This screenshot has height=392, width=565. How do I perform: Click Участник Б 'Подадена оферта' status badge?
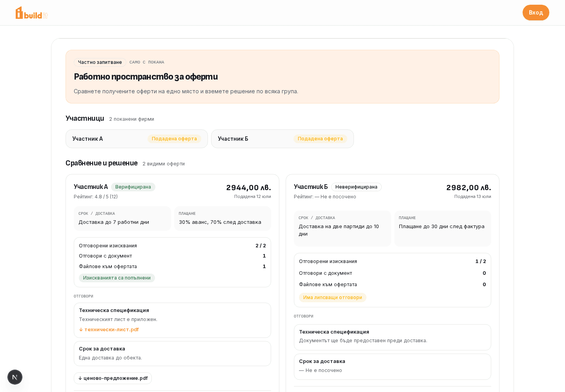coord(320,139)
